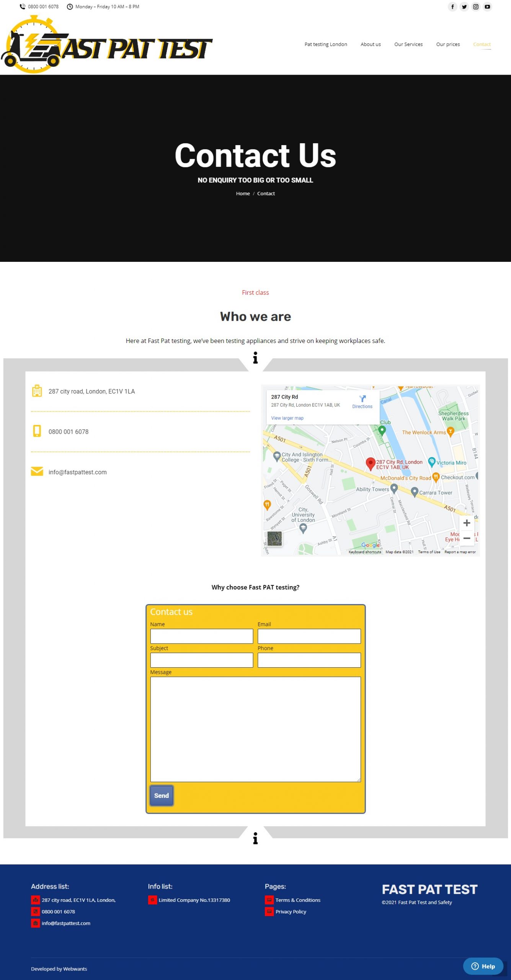Click the yellow envelope email icon
Image resolution: width=511 pixels, height=980 pixels.
(x=37, y=471)
